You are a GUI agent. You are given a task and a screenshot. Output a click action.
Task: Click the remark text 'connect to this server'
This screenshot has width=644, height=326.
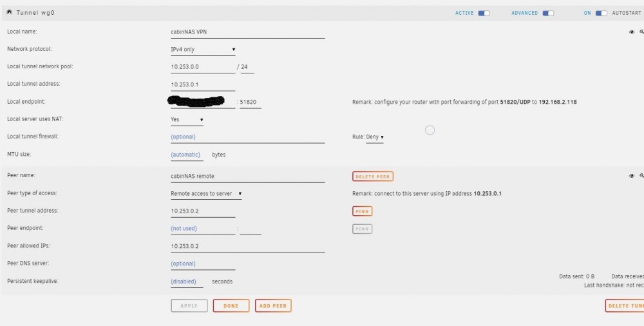(x=401, y=194)
